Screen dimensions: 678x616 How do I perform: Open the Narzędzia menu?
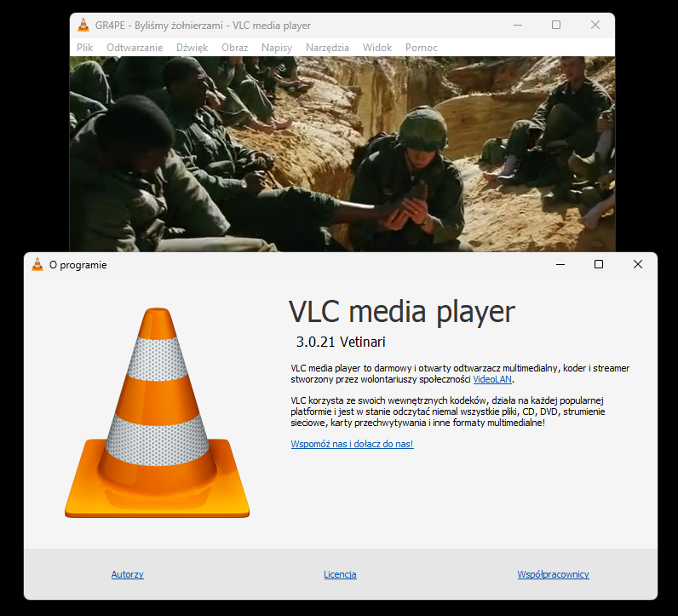pyautogui.click(x=327, y=48)
